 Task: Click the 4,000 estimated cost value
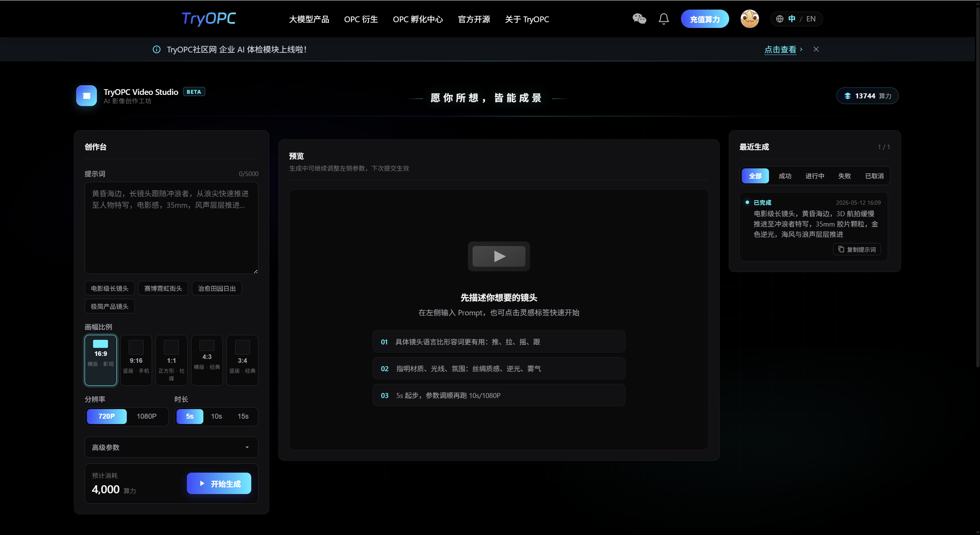coord(106,489)
